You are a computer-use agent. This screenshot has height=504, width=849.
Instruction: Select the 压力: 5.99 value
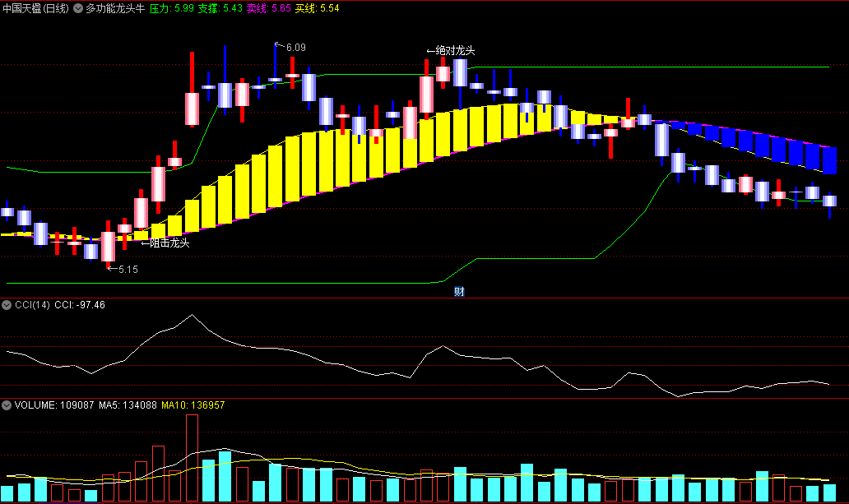point(171,8)
